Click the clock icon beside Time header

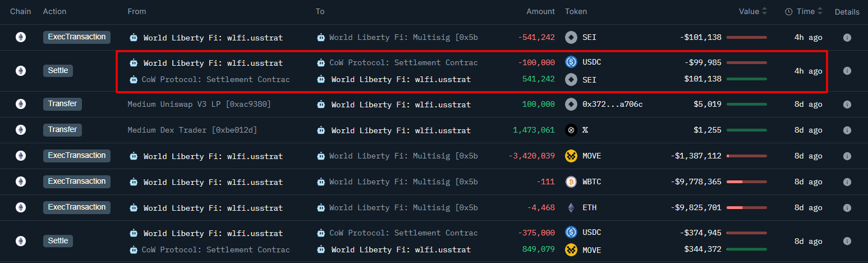(788, 12)
